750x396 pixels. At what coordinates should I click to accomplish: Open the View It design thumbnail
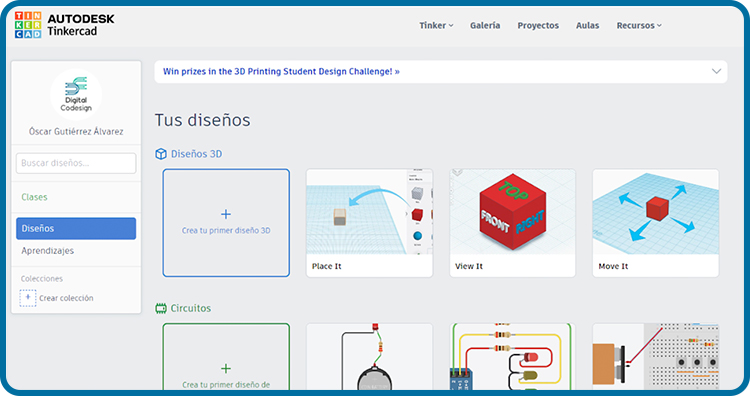pos(512,223)
